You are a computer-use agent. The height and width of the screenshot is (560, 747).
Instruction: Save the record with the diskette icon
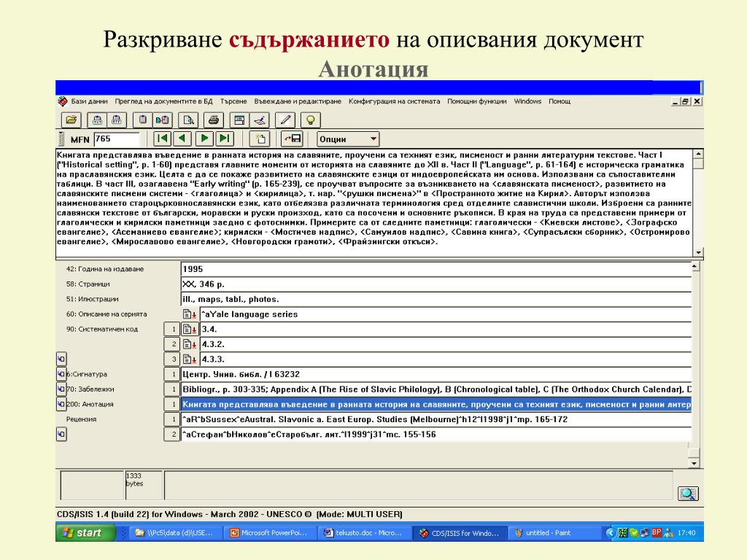tap(293, 139)
